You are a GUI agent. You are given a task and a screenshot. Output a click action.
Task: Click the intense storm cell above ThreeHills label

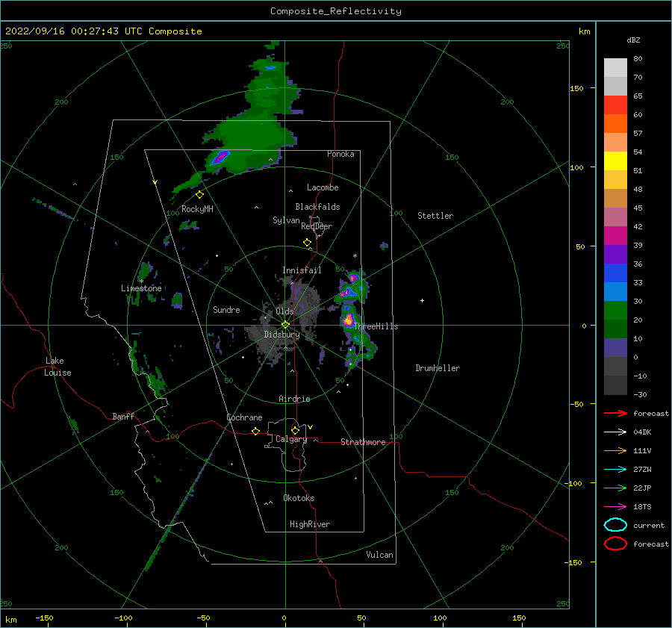(349, 319)
